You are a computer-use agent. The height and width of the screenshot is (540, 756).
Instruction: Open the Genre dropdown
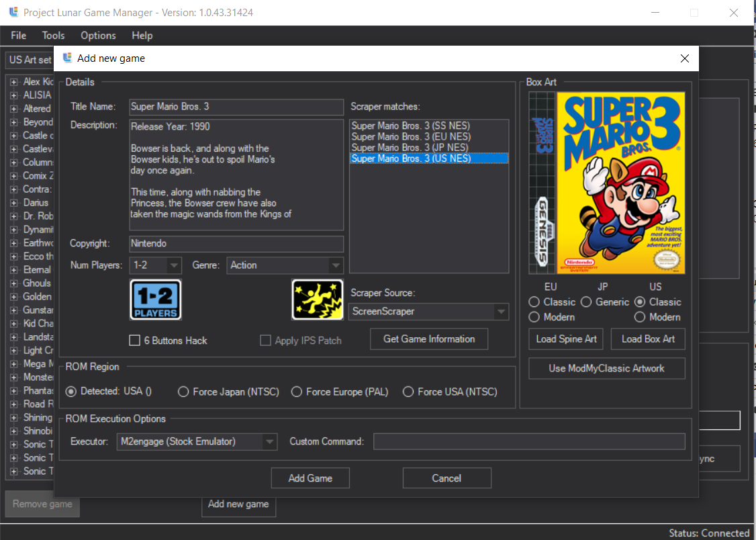pyautogui.click(x=336, y=265)
